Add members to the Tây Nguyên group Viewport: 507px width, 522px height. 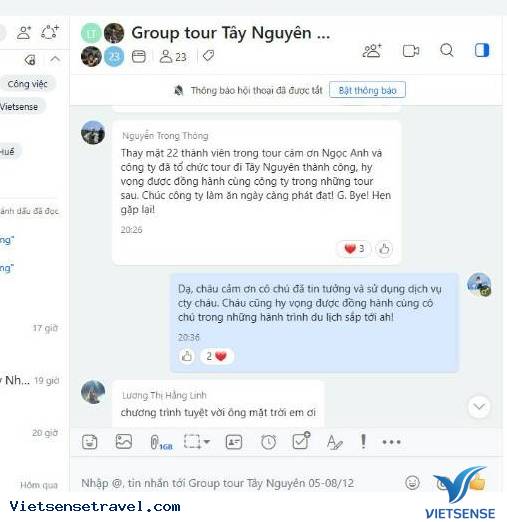(372, 51)
